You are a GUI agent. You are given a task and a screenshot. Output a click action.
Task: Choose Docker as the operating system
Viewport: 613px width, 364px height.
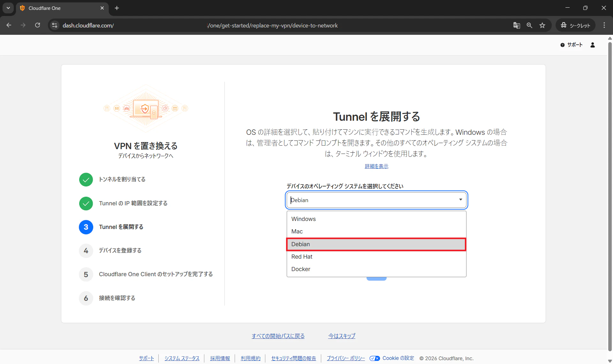pyautogui.click(x=376, y=269)
